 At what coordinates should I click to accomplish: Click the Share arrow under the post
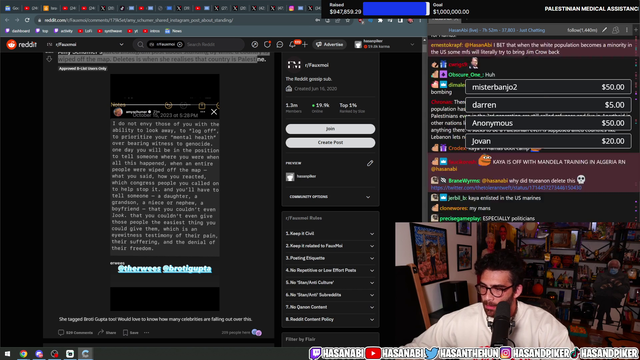(100, 333)
